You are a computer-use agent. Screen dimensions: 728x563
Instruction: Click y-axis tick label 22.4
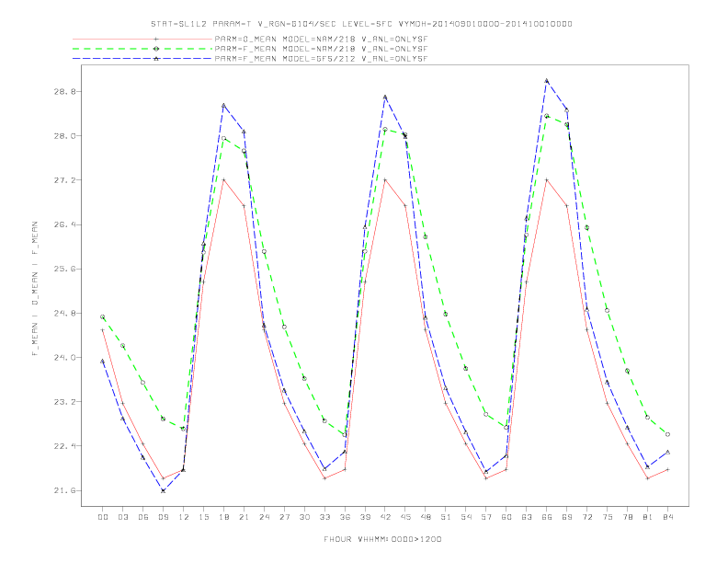click(64, 446)
